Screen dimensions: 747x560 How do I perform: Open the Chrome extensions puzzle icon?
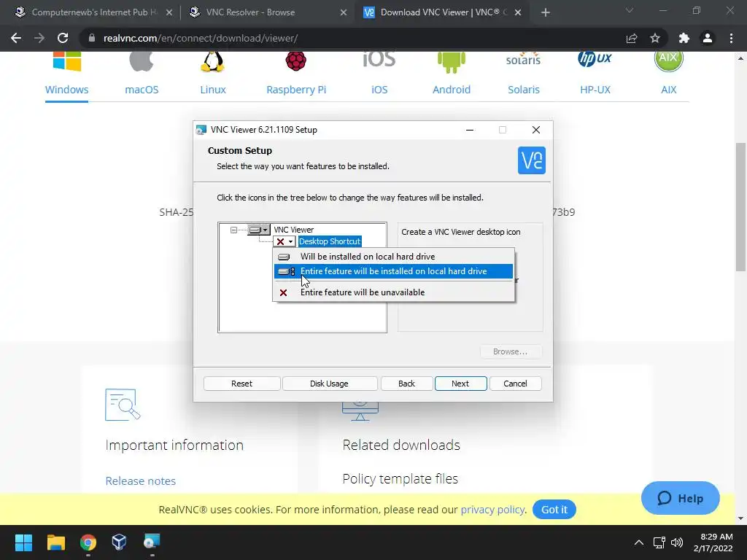(684, 38)
